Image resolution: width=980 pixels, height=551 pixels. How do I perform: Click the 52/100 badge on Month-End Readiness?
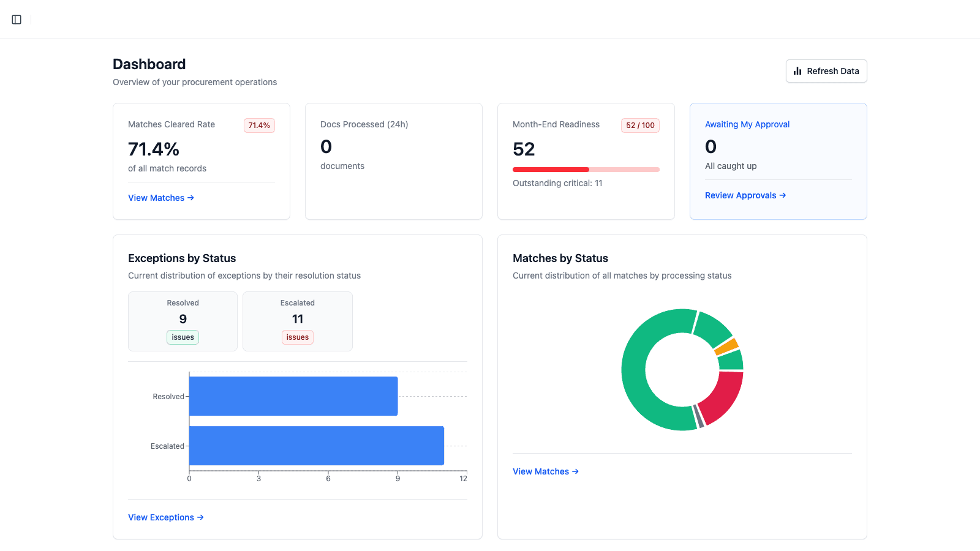coord(639,125)
